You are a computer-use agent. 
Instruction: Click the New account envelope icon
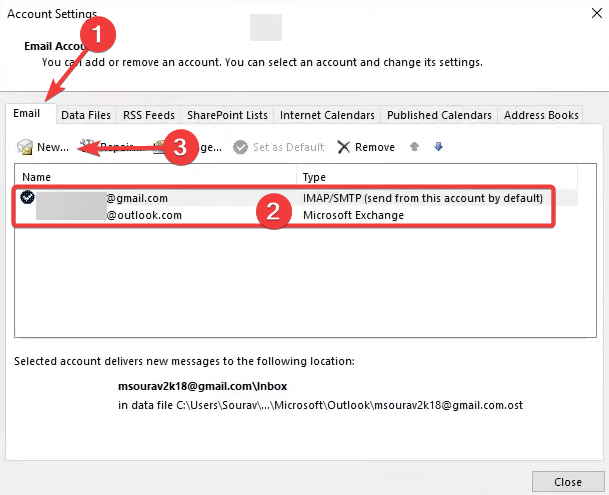tap(25, 147)
